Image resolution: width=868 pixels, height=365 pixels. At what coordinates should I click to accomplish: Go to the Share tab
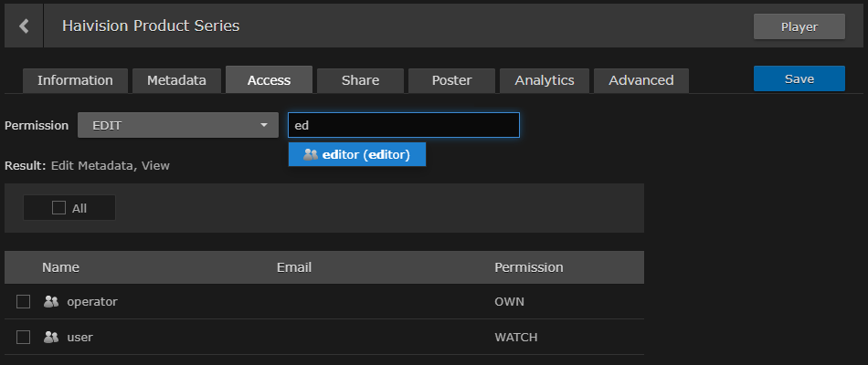[360, 80]
